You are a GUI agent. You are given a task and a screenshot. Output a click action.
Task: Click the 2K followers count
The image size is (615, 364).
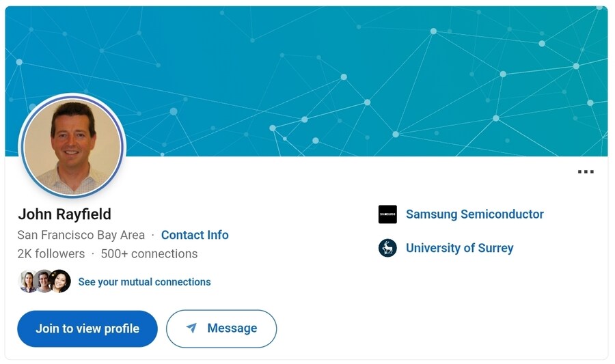pos(51,254)
